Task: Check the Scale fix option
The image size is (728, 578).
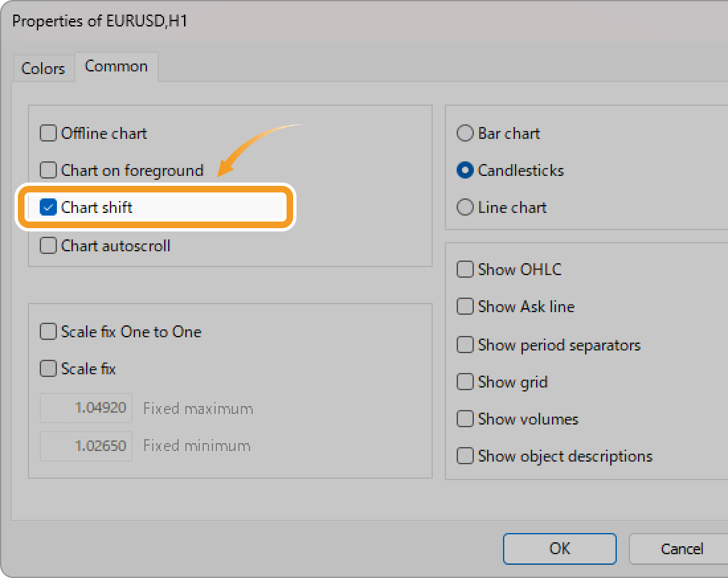Action: tap(48, 368)
